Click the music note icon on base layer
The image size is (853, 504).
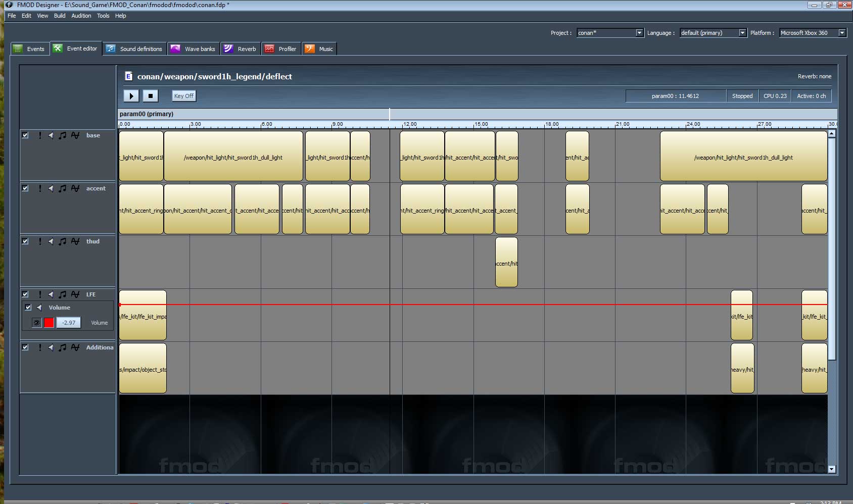(x=62, y=135)
